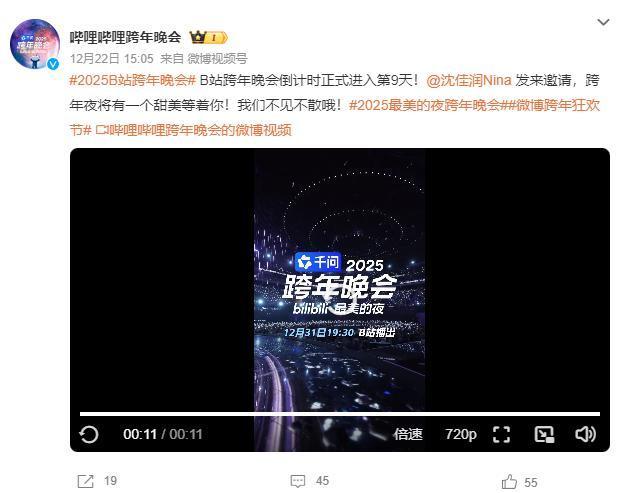The image size is (623, 493).
Task: Click the 微博视频号 source link
Action: [217, 59]
